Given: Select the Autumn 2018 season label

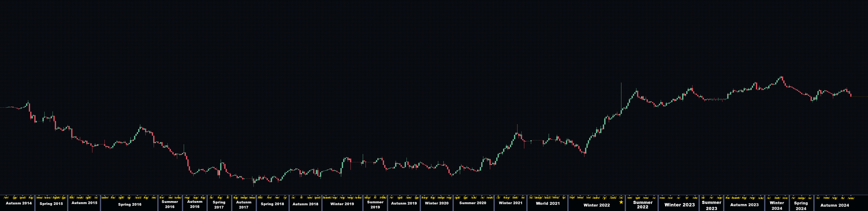Looking at the screenshot, I should pos(305,204).
